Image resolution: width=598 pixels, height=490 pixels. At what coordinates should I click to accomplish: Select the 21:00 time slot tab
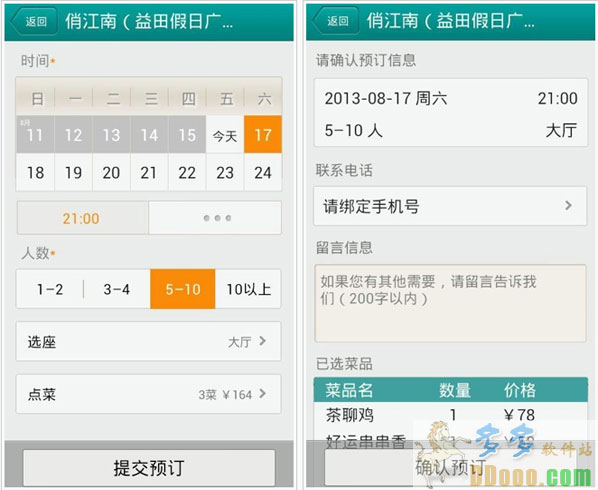(82, 218)
